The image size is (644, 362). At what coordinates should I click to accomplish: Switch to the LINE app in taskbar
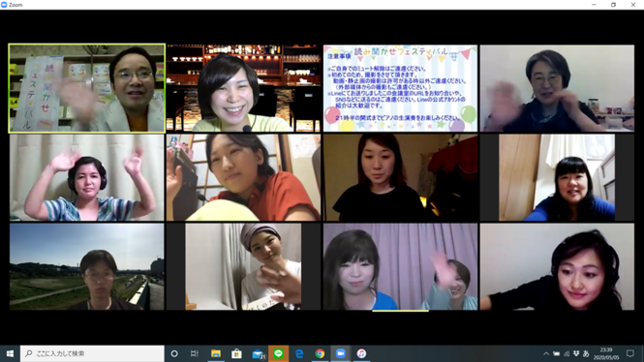click(x=279, y=353)
